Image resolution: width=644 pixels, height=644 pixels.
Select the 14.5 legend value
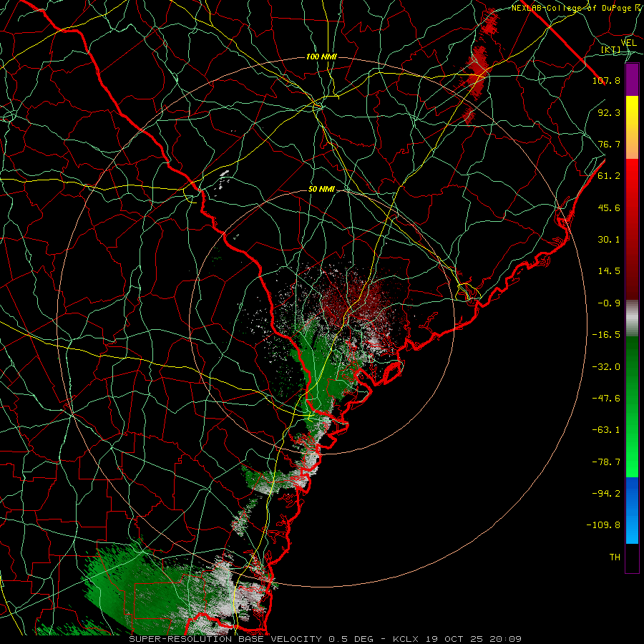tap(609, 271)
